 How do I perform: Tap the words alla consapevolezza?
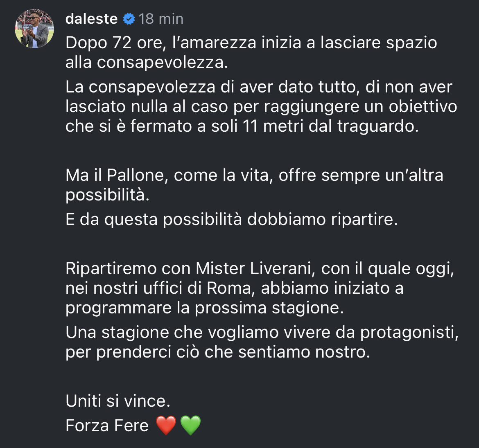147,62
